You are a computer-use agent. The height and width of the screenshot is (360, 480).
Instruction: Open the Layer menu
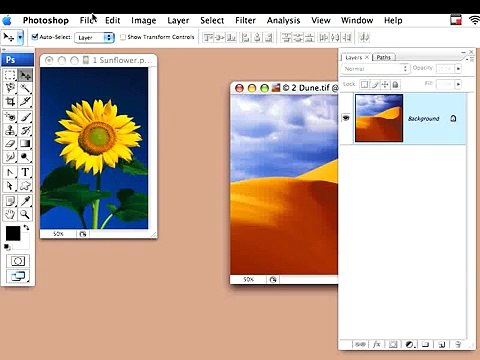click(178, 20)
